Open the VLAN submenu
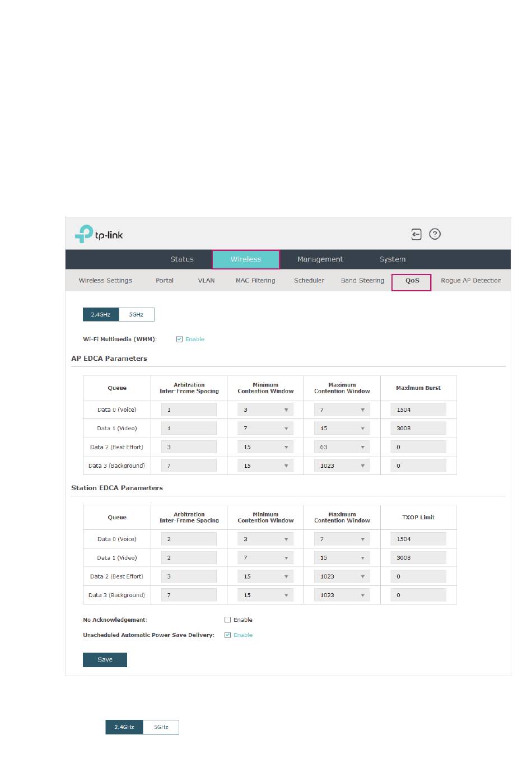532x777 pixels. point(206,281)
